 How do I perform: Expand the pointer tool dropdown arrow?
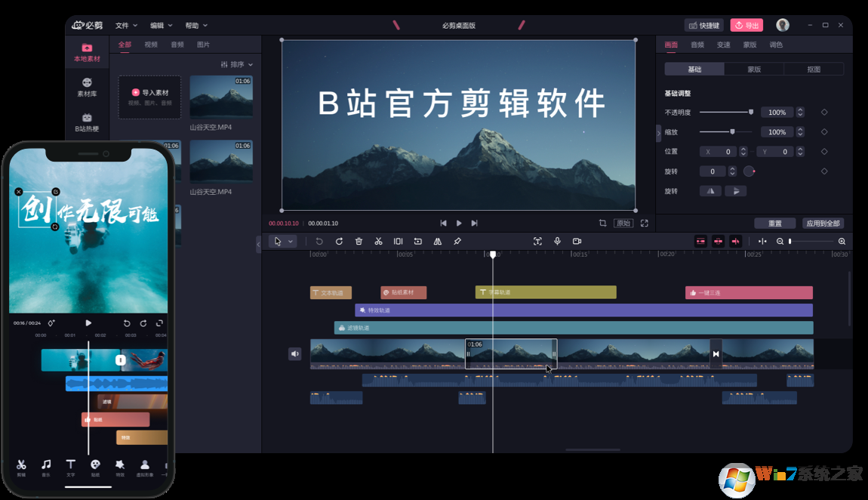(x=291, y=242)
